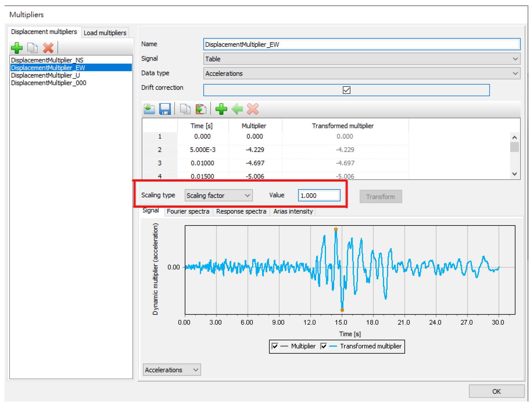The width and height of the screenshot is (532, 407).
Task: Delete the selected multiplier with red X
Action: 48,48
